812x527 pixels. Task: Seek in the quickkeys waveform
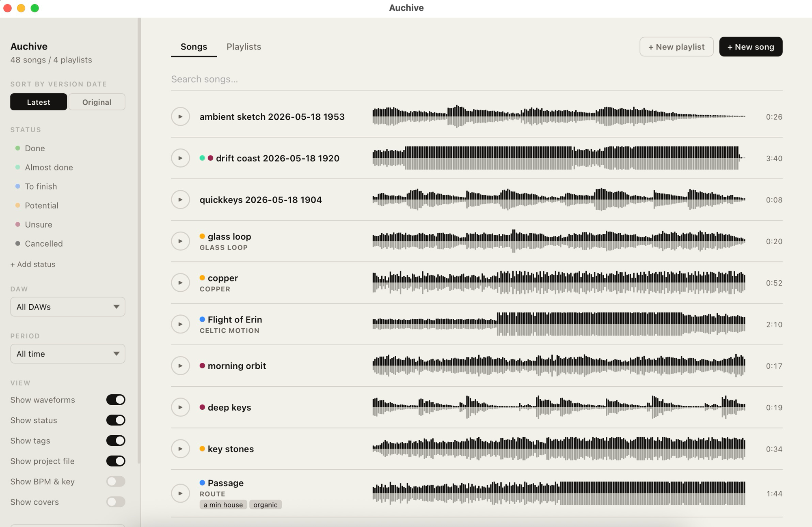(x=559, y=200)
